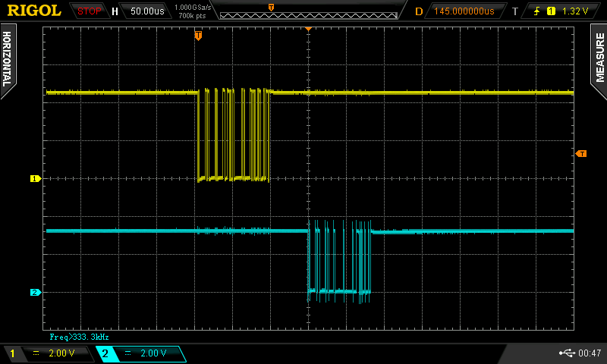Select the yellow channel 1 pulse burst
The width and height of the screenshot is (607, 364).
(234, 135)
